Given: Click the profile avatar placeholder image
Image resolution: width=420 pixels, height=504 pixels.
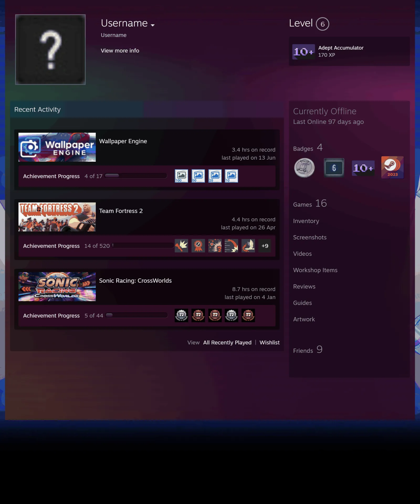Looking at the screenshot, I should [50, 50].
